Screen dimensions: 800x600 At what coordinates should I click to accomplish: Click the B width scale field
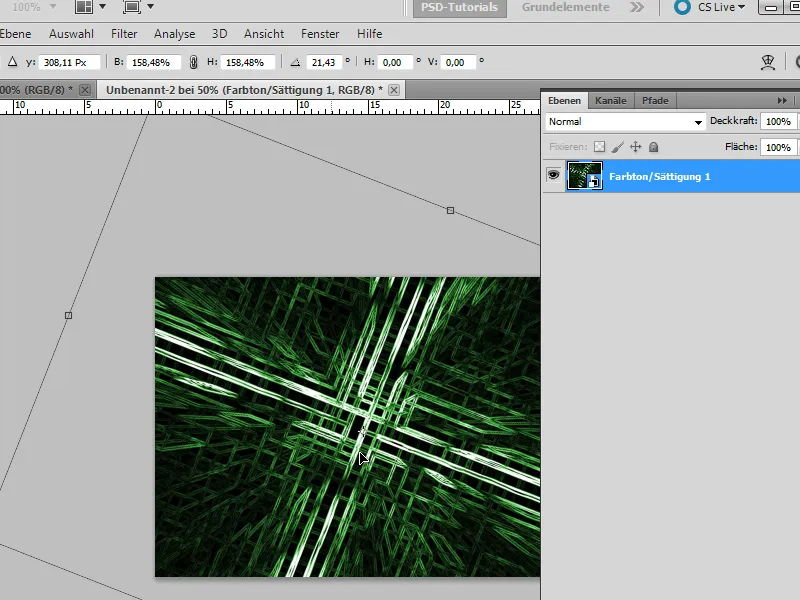click(153, 62)
